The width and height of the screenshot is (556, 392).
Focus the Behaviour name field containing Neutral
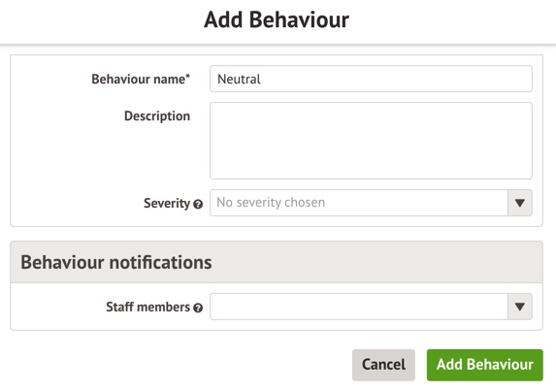pos(371,79)
